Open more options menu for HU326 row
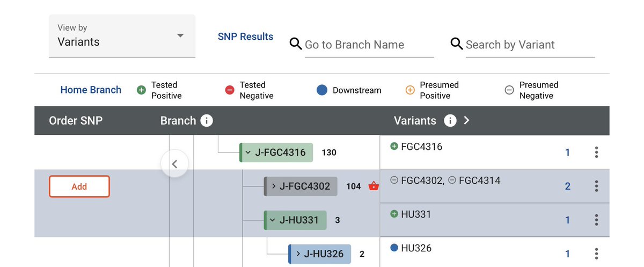The width and height of the screenshot is (644, 267). coord(596,254)
